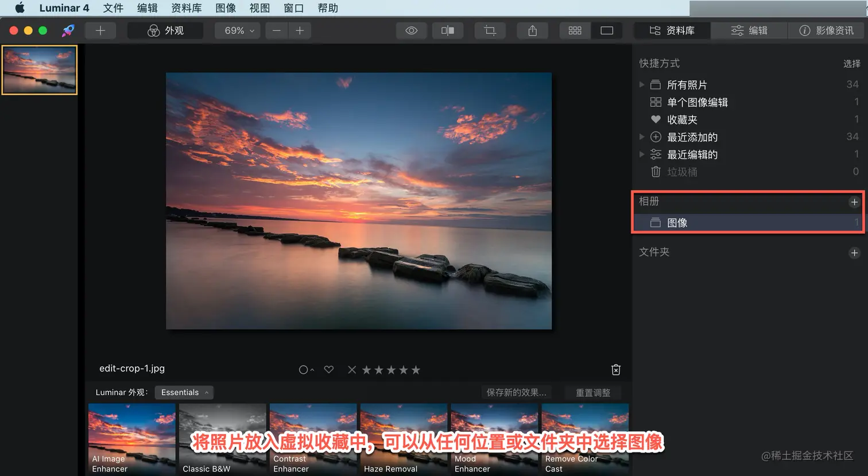
Task: Toggle the eye preview original icon
Action: click(411, 30)
